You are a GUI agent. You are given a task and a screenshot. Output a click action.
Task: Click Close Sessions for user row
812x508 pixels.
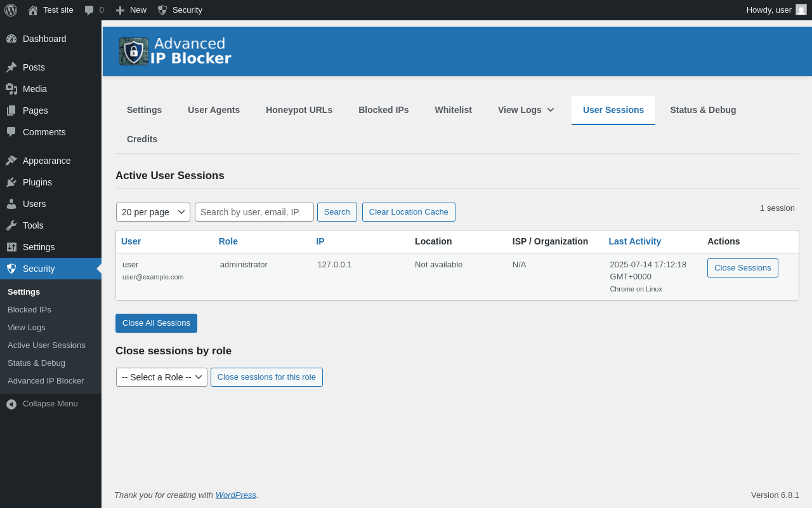(x=743, y=268)
